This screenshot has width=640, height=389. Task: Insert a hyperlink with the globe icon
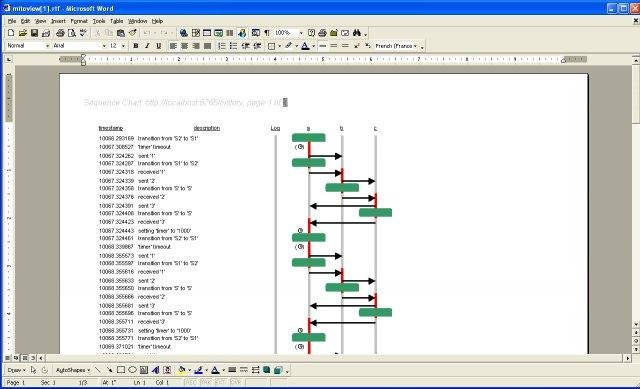184,33
